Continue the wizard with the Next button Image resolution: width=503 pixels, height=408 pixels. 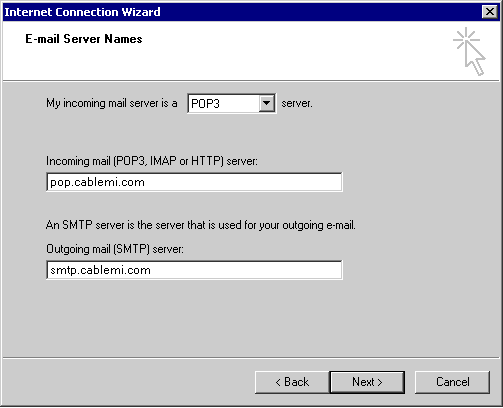coord(367,382)
